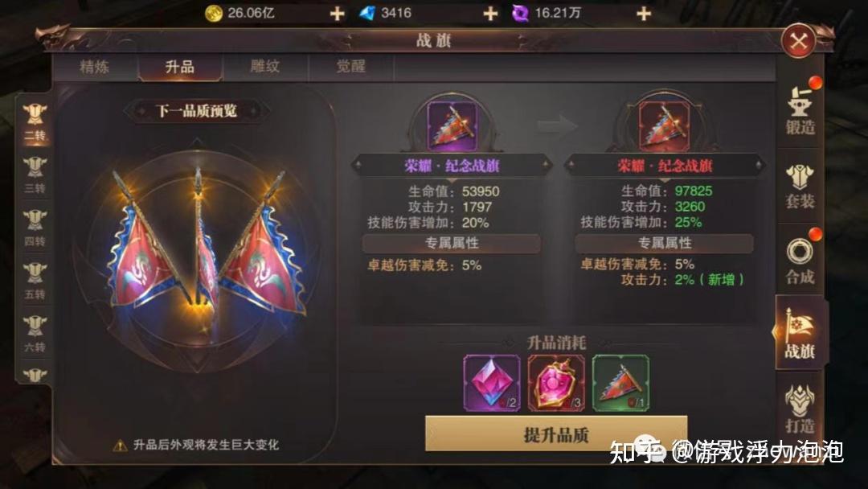
Task: Close the 战旗 panel with X
Action: click(x=799, y=40)
